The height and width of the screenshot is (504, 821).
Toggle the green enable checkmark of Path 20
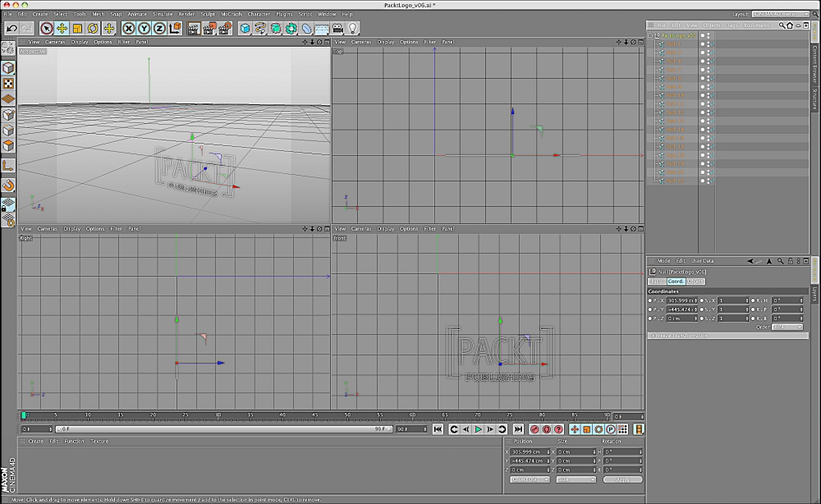point(712,163)
